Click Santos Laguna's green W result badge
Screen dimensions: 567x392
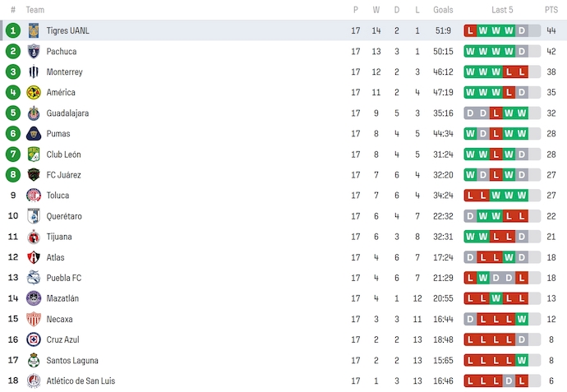[x=522, y=360]
